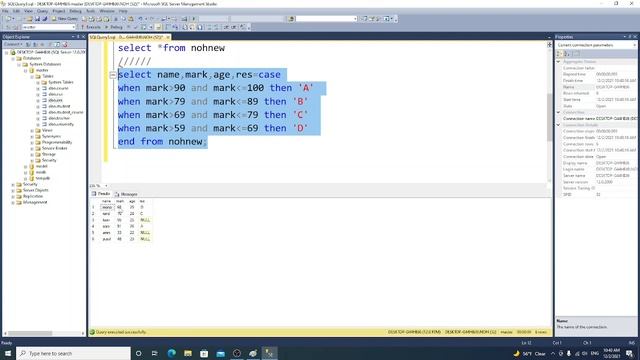
Task: Select the model database
Action: (41, 167)
